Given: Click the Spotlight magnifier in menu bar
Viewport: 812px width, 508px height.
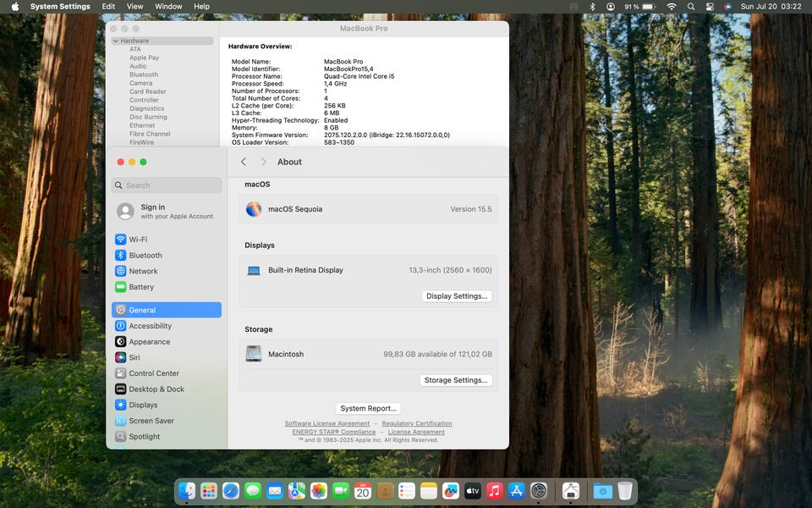Looking at the screenshot, I should click(x=692, y=7).
